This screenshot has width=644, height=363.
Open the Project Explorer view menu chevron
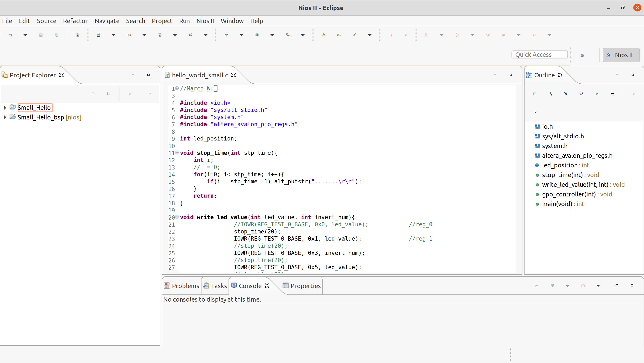[150, 94]
